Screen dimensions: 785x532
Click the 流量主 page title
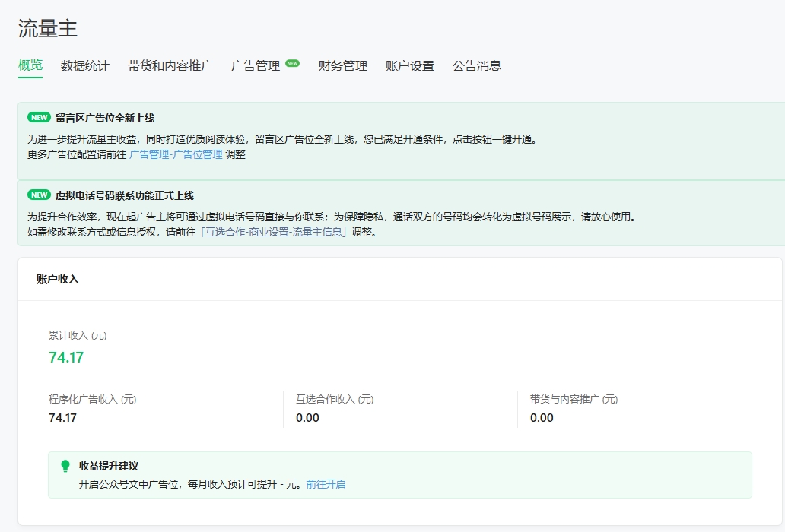click(48, 29)
